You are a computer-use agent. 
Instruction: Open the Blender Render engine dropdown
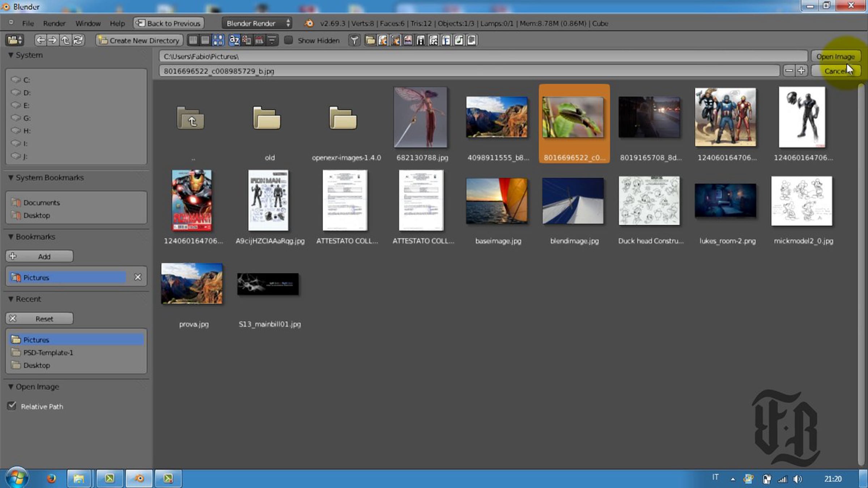click(x=257, y=23)
